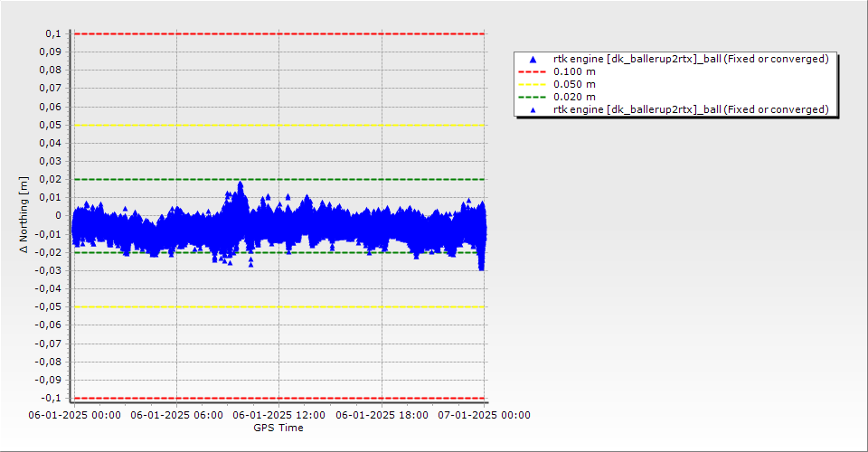The image size is (868, 452).
Task: Click the '0,02' y-axis label
Action: pyautogui.click(x=51, y=179)
